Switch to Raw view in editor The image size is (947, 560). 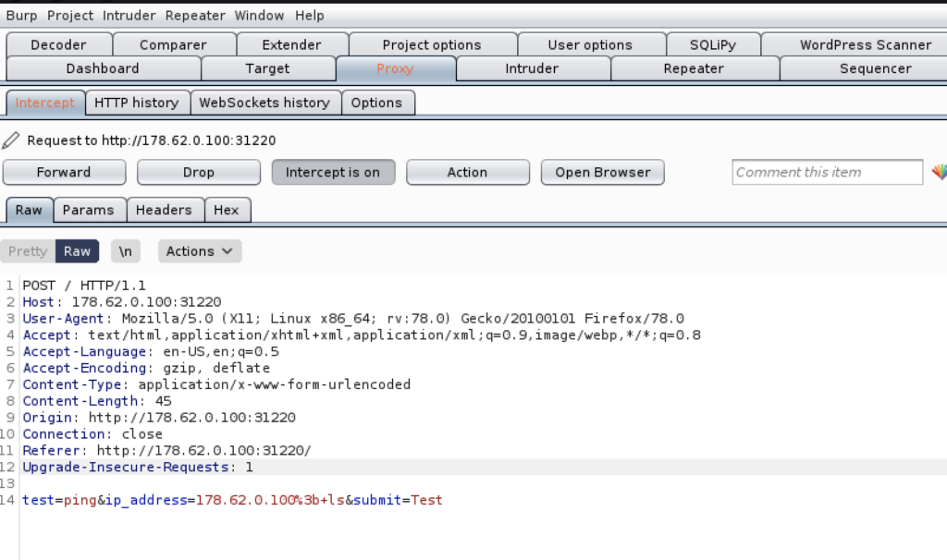(x=78, y=251)
